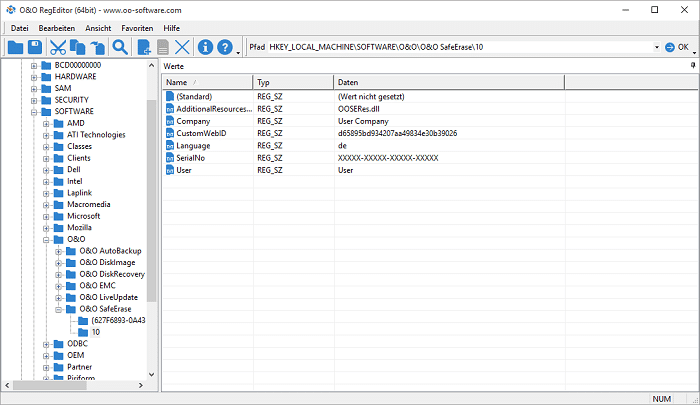The height and width of the screenshot is (405, 700).
Task: Sort by the Name column header
Action: point(208,82)
